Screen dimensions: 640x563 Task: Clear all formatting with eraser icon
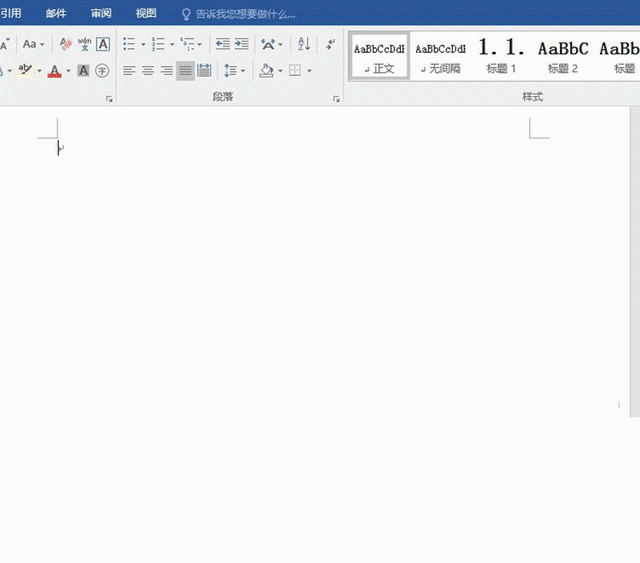coord(65,44)
